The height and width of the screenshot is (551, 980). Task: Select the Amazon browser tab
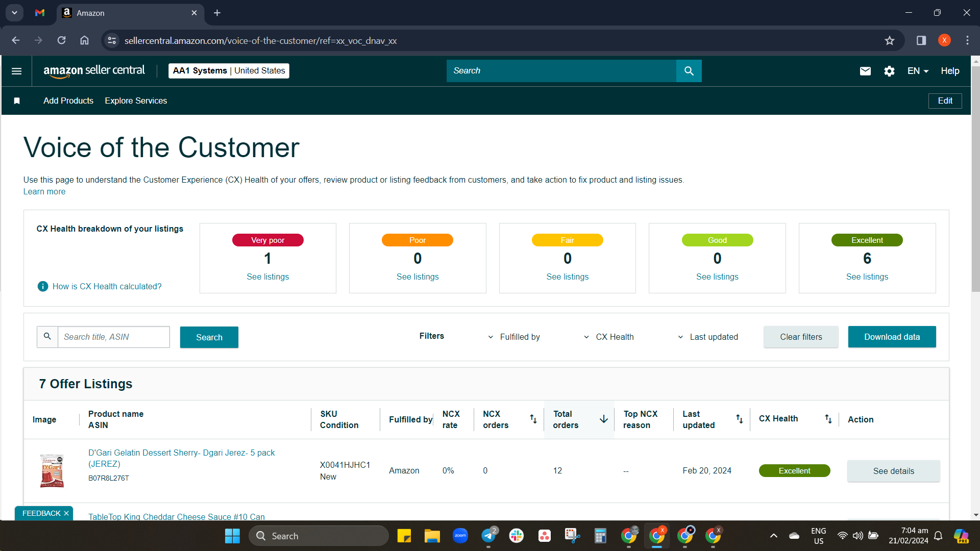click(130, 13)
